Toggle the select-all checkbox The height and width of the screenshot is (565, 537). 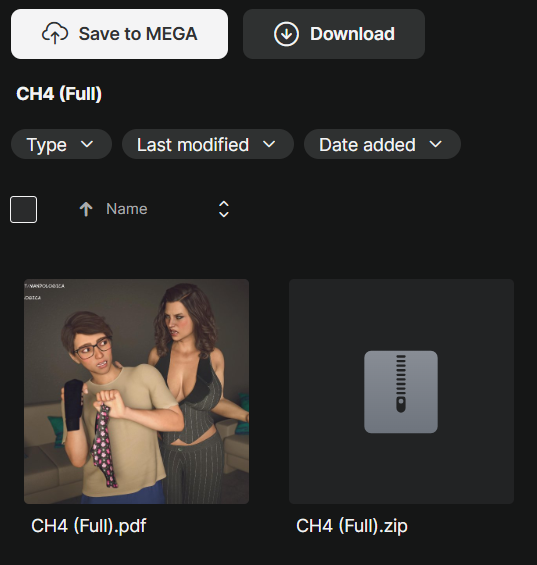coord(23,209)
